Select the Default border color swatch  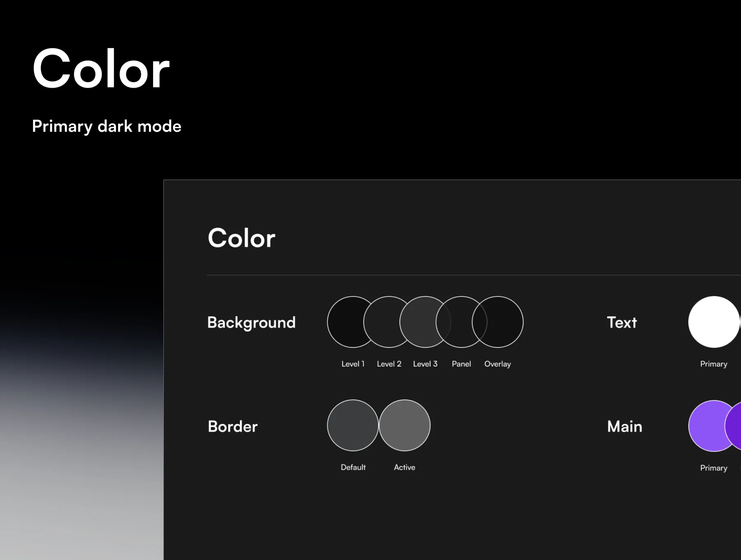pos(353,425)
